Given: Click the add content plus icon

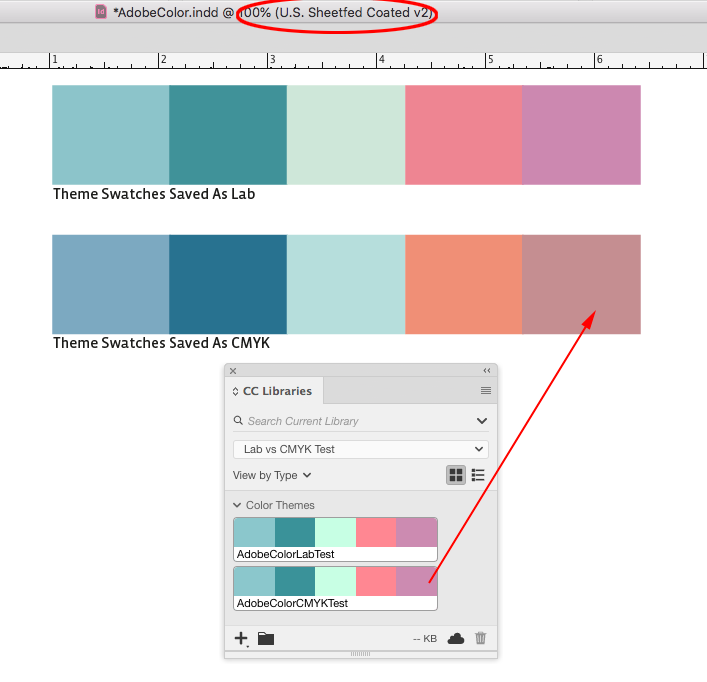Looking at the screenshot, I should (241, 638).
